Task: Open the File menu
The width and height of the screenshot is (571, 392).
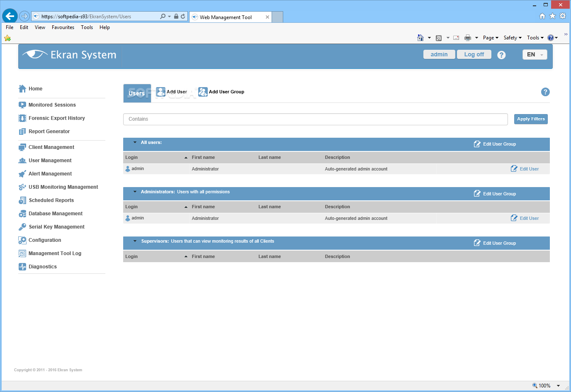Action: [10, 27]
